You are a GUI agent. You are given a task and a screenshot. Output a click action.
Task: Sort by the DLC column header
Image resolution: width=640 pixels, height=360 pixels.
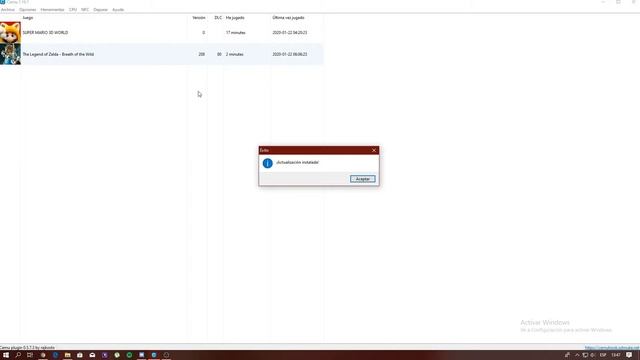[x=218, y=18]
